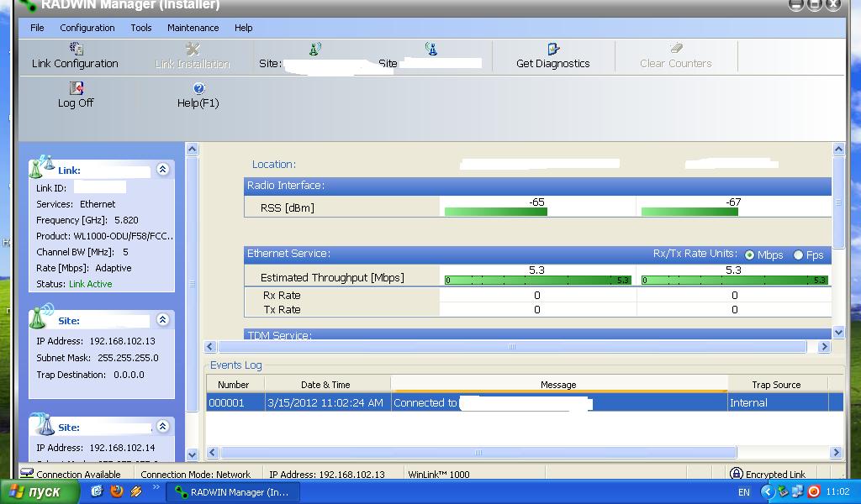
Task: Open Link Configuration toolbar icon
Action: pos(76,50)
